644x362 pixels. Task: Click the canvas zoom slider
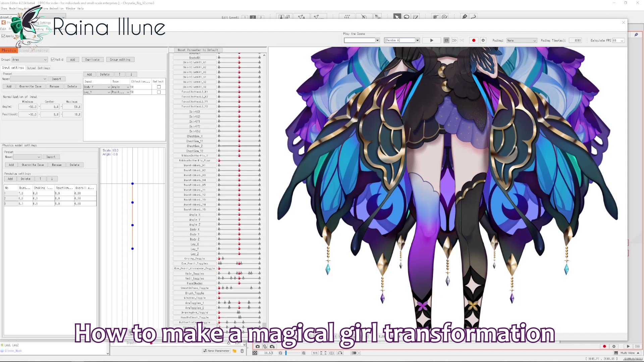(x=292, y=353)
